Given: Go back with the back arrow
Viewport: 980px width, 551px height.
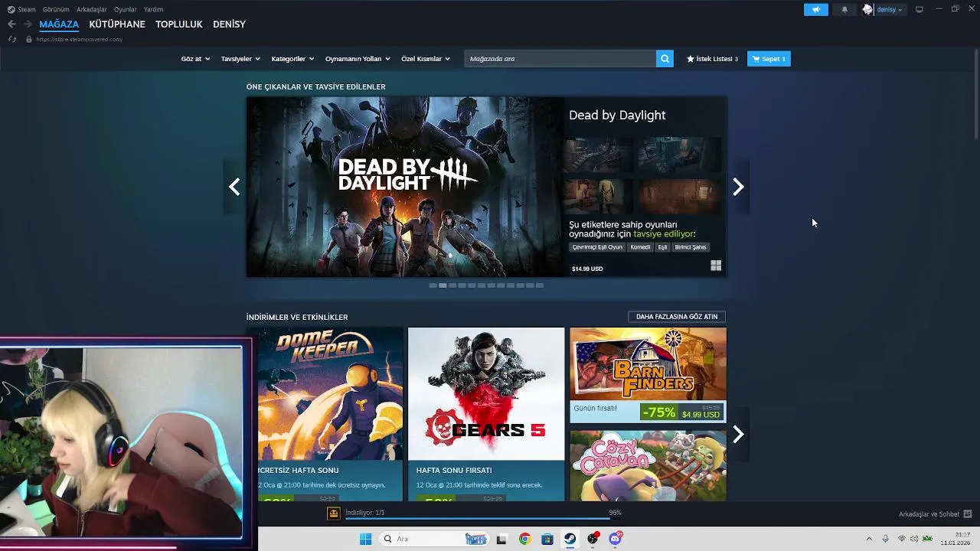Looking at the screenshot, I should click(x=11, y=24).
